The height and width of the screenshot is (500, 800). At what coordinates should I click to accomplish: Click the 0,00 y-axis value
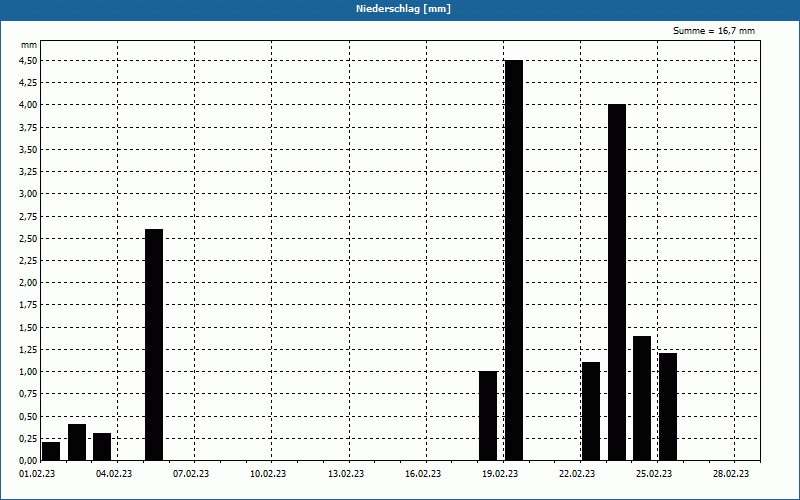point(28,460)
